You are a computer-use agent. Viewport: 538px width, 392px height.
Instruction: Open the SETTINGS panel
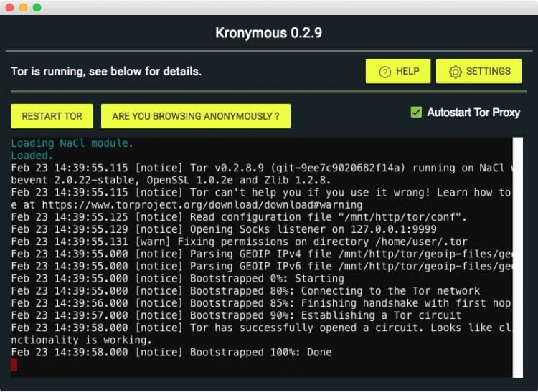pos(478,72)
